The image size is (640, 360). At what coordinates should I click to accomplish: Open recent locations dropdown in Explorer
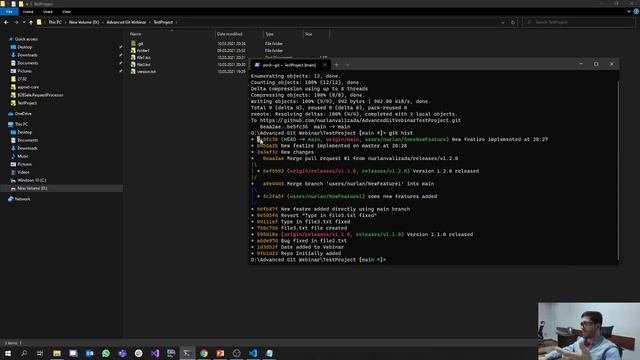(24, 22)
